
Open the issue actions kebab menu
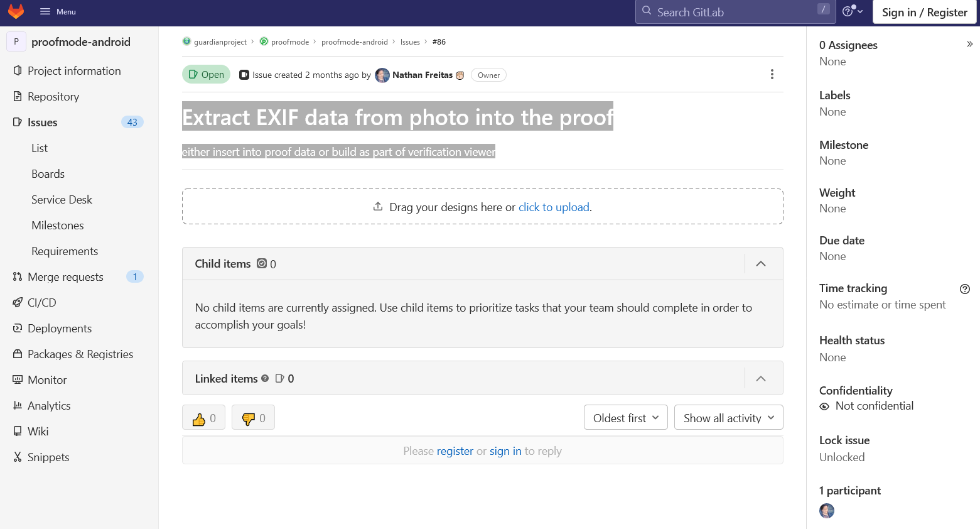click(x=772, y=75)
